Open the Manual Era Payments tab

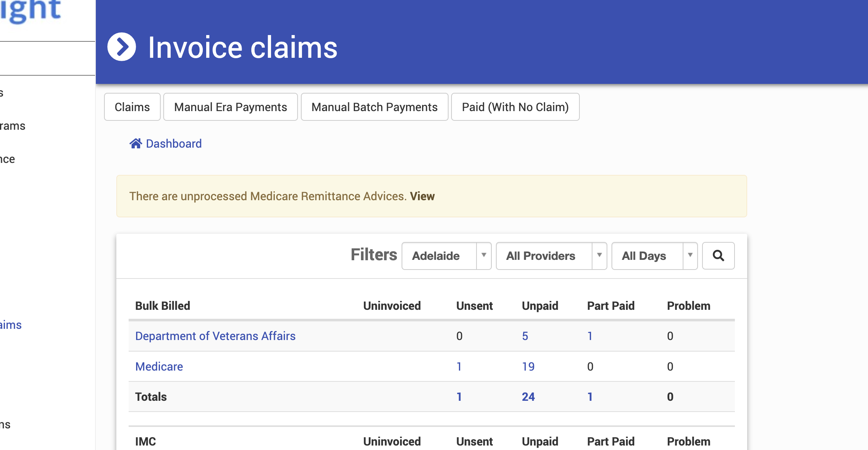[x=230, y=107]
